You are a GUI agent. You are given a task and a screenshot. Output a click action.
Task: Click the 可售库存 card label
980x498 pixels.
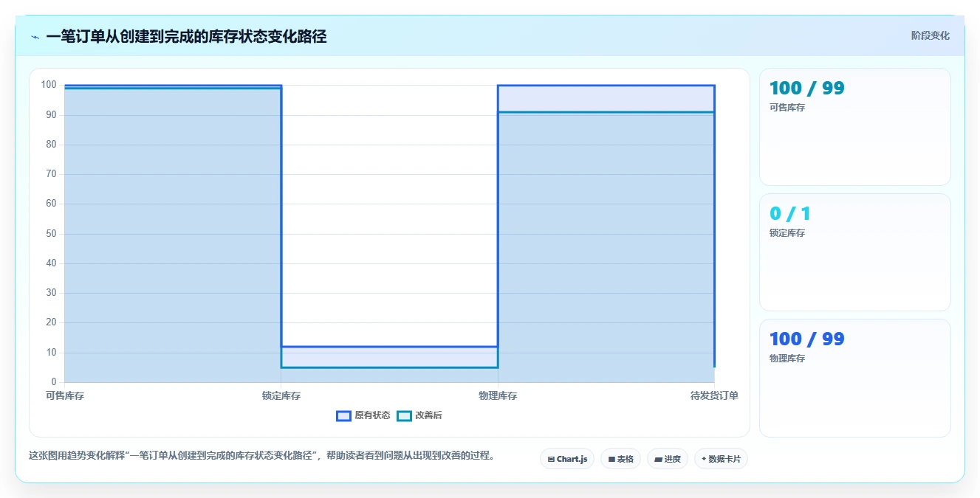[x=787, y=108]
